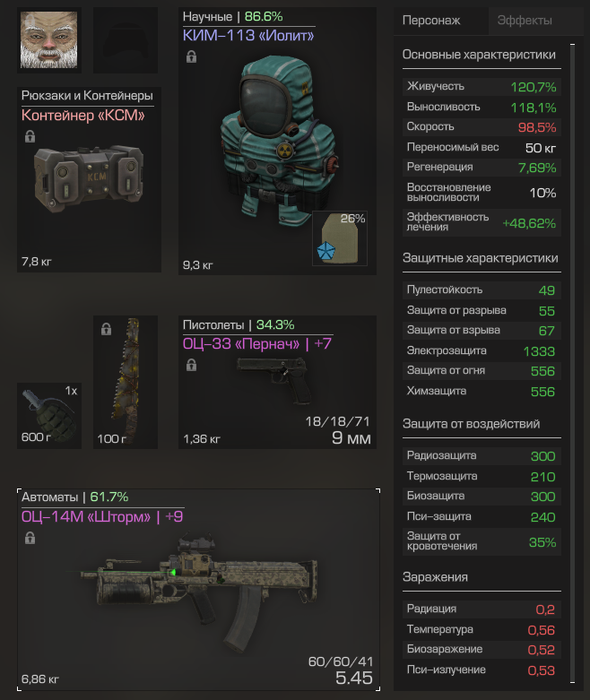The height and width of the screenshot is (700, 590).
Task: Click the lock icon on the Шторм rifle
Action: tap(30, 538)
